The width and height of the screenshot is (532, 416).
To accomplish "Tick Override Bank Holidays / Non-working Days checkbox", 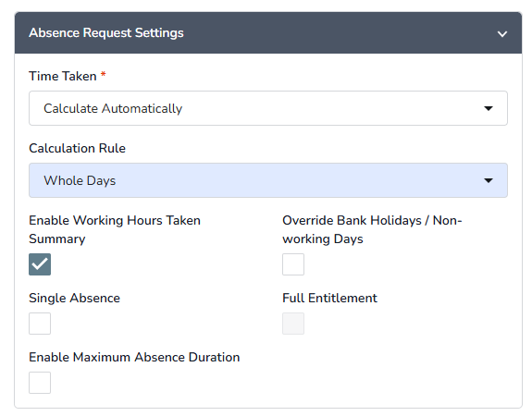I will pyautogui.click(x=293, y=264).
